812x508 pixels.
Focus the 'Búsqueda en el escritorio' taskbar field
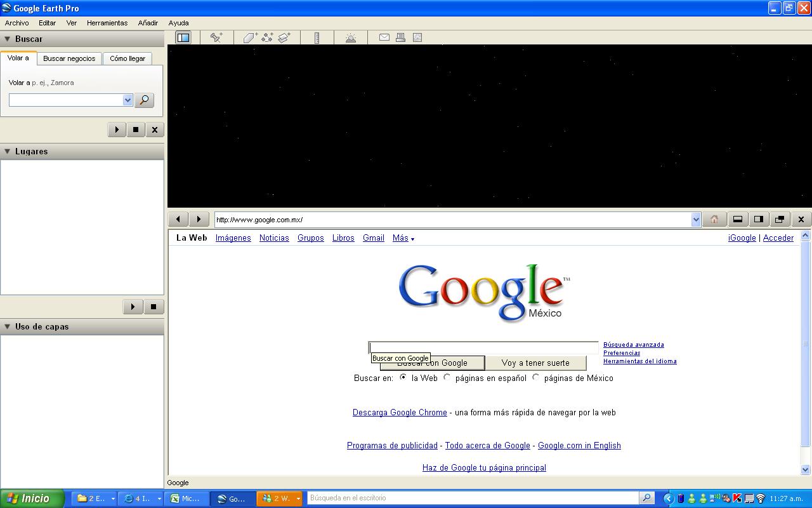pyautogui.click(x=473, y=498)
